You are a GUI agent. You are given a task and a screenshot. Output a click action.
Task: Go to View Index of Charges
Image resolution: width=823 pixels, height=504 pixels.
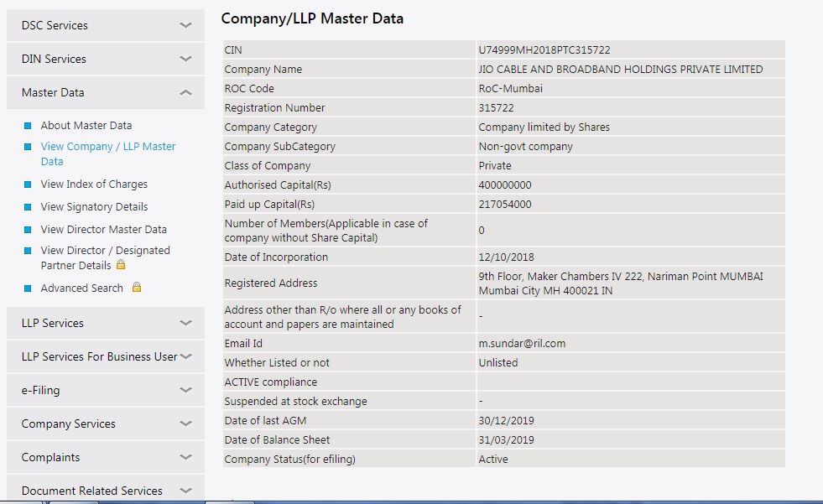pos(94,184)
